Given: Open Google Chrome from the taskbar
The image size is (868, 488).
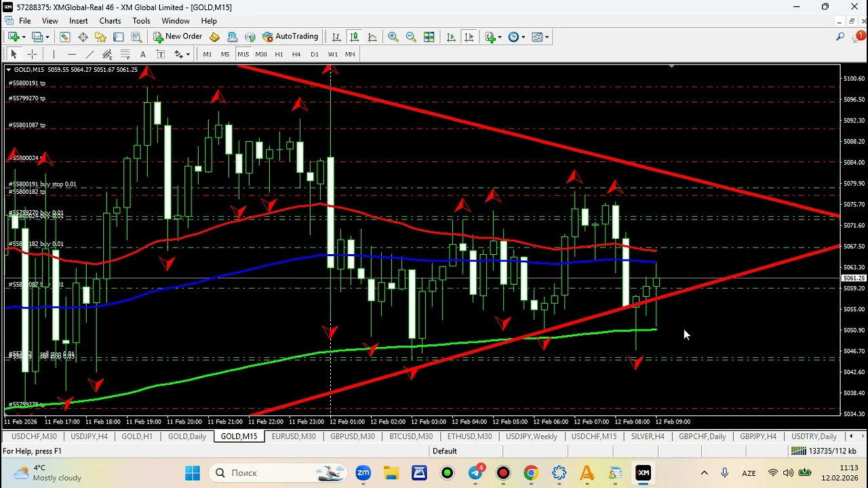Looking at the screenshot, I should tap(531, 473).
